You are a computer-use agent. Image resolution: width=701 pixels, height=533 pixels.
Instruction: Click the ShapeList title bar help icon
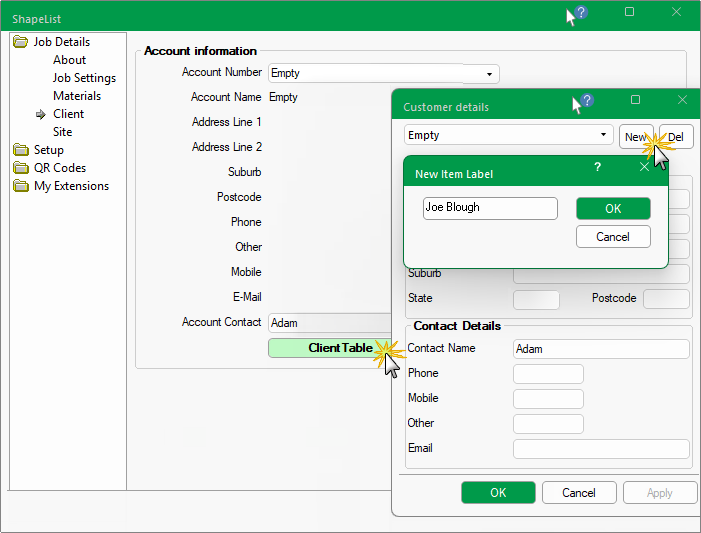click(581, 13)
